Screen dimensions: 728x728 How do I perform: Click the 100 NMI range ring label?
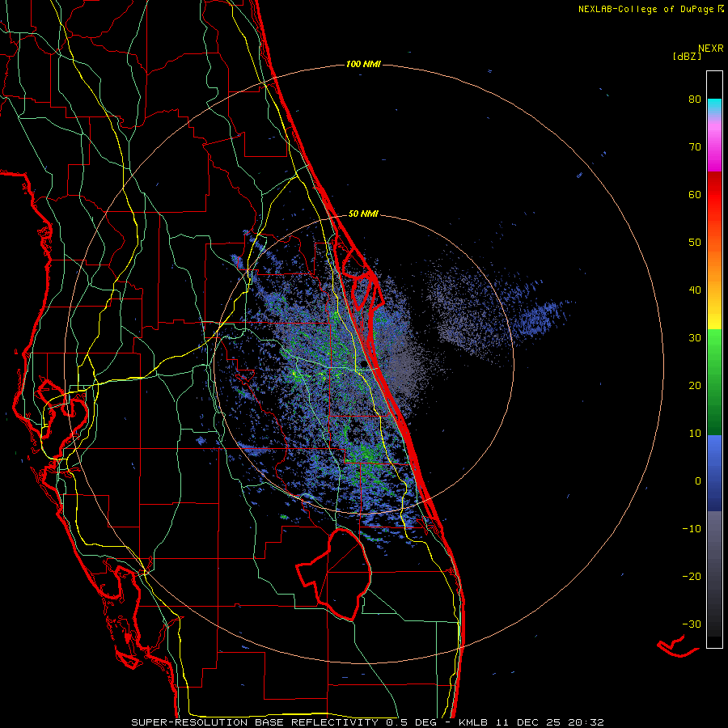pos(363,64)
